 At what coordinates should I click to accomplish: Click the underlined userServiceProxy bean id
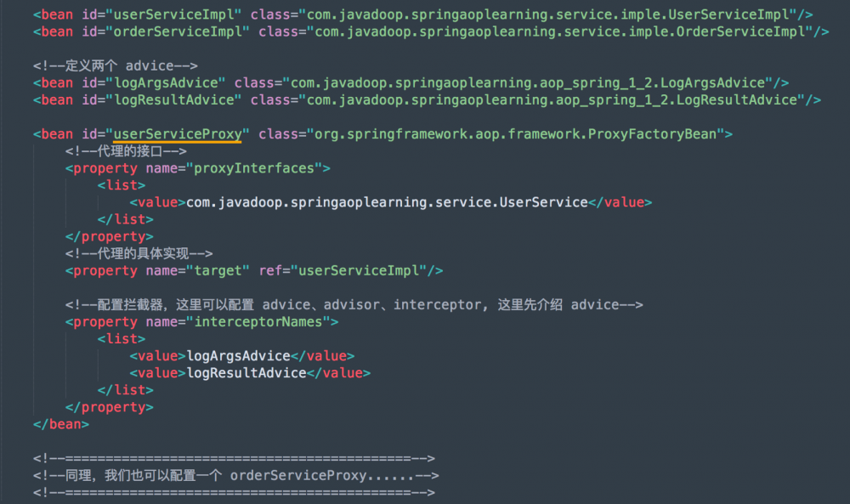pos(178,134)
